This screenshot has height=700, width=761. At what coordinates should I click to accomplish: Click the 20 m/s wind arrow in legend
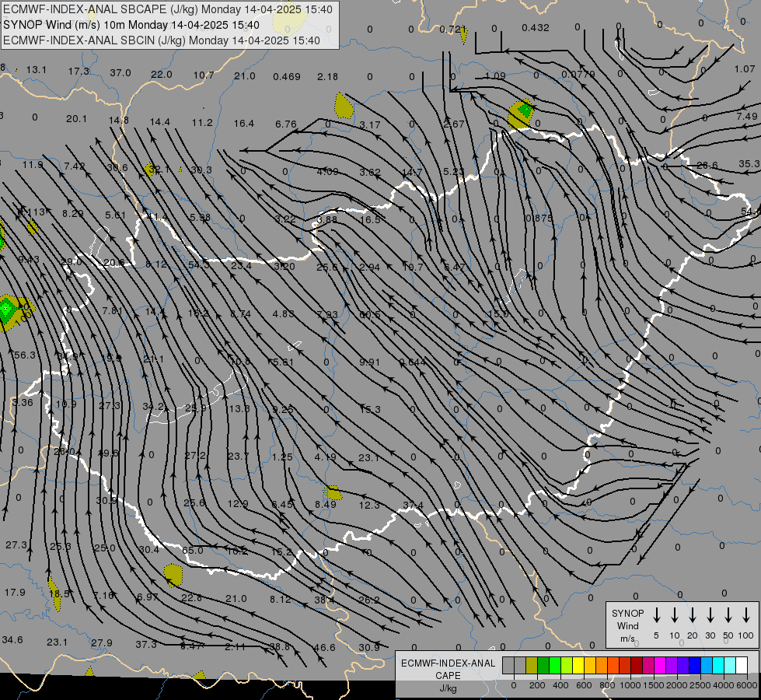693,615
